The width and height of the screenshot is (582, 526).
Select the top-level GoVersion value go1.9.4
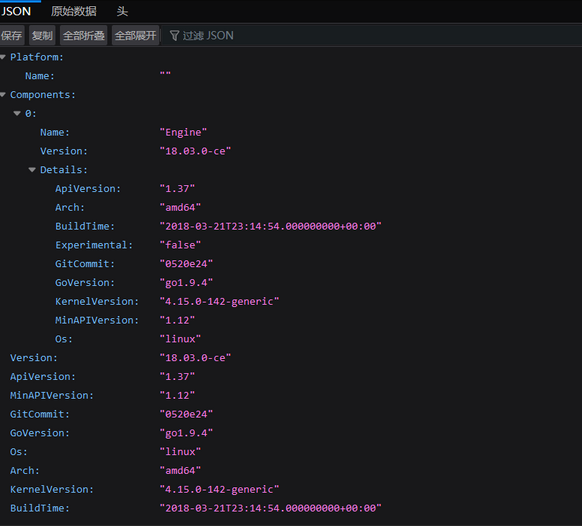point(186,433)
